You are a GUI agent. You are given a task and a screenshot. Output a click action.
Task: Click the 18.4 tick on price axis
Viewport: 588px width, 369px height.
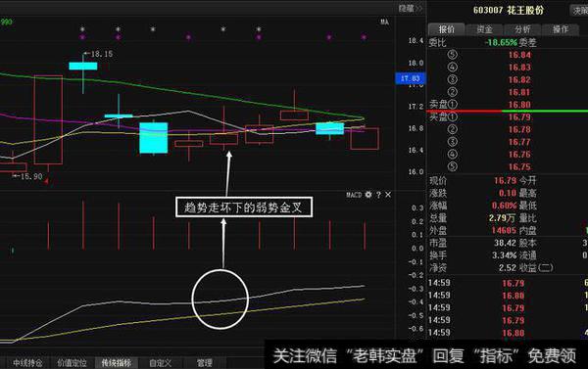click(416, 40)
